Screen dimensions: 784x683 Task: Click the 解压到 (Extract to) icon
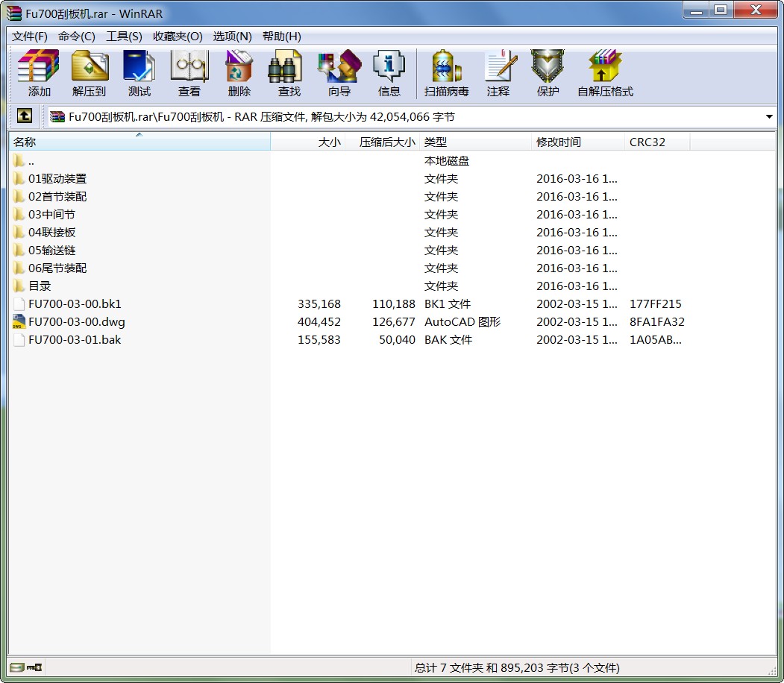coord(90,73)
